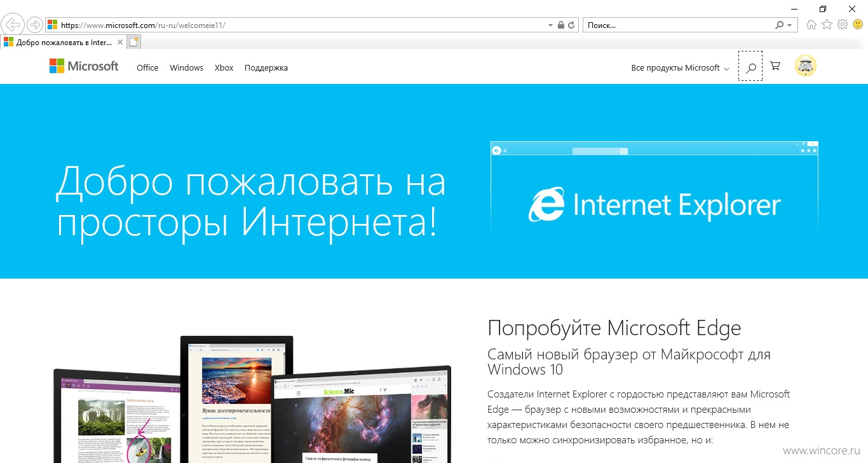Viewport: 868px width, 463px height.
Task: Open the shopping cart icon
Action: [775, 66]
